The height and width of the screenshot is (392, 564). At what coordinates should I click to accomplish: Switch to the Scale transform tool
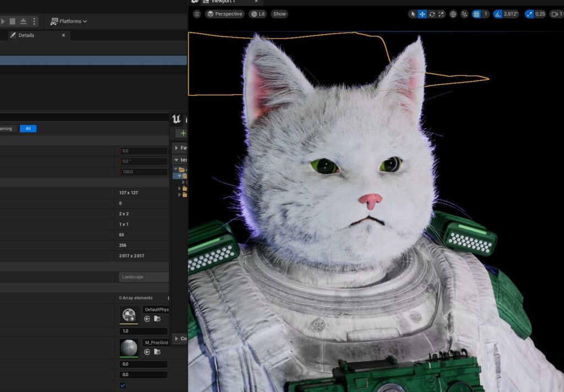point(441,14)
